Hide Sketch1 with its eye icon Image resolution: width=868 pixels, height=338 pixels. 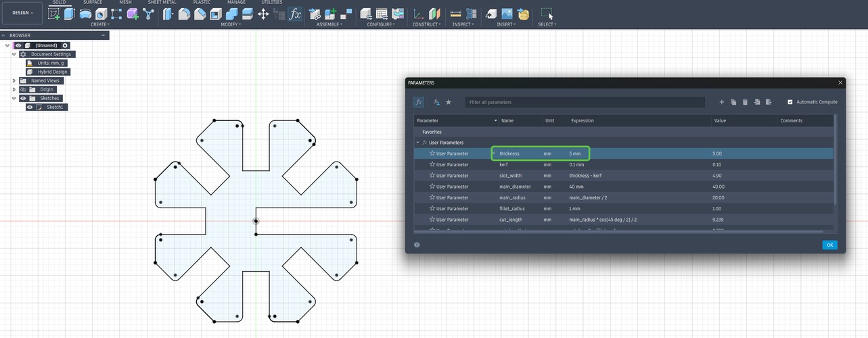pos(30,107)
